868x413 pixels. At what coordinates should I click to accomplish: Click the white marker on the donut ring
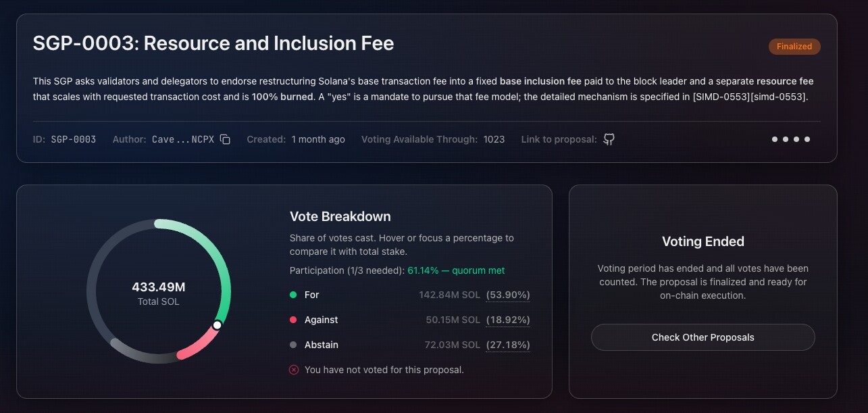217,325
